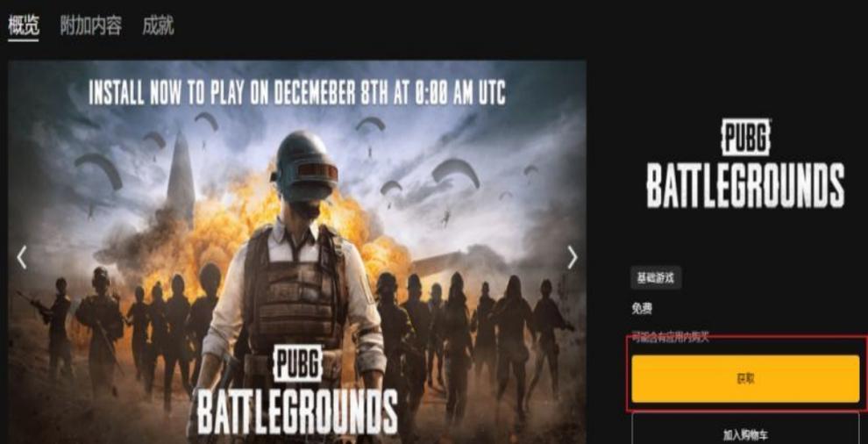Click the INSTALL NOW headline on banner
Image resolution: width=868 pixels, height=444 pixels.
click(x=297, y=92)
